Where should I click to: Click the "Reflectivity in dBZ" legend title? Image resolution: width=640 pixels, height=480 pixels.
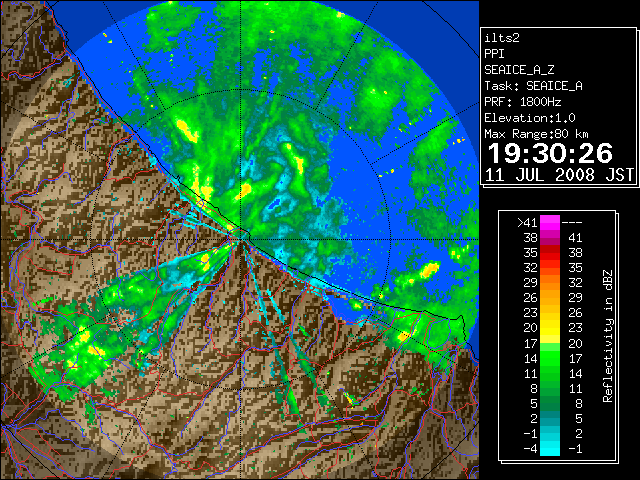click(607, 336)
